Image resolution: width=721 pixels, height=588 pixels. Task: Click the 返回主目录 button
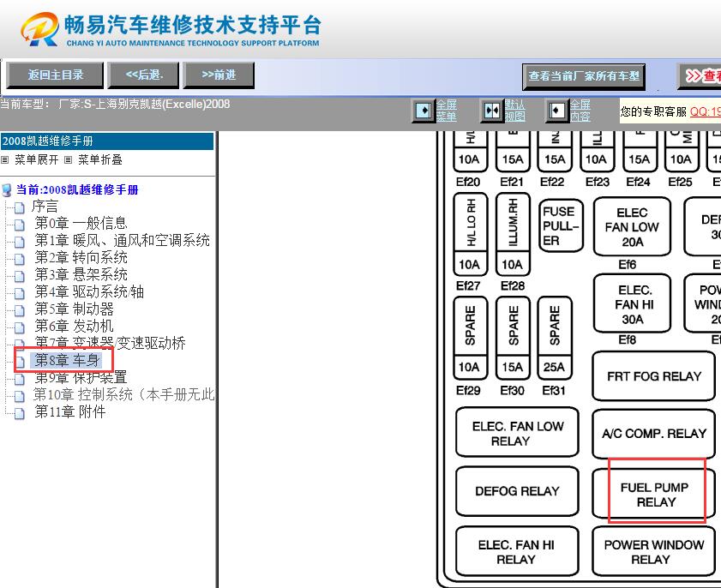click(55, 75)
